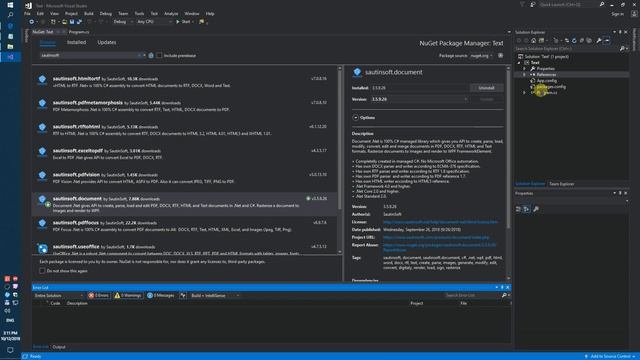Expand the Options section

coord(356,118)
